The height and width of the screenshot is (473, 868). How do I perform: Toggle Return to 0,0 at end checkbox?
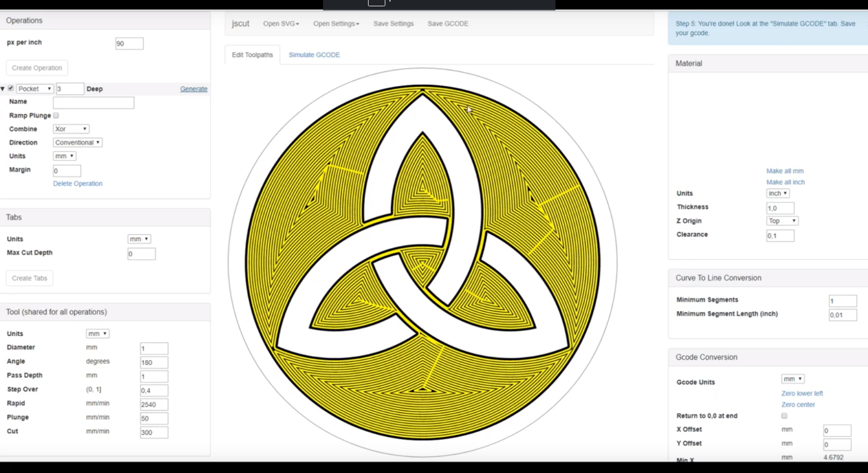click(784, 416)
